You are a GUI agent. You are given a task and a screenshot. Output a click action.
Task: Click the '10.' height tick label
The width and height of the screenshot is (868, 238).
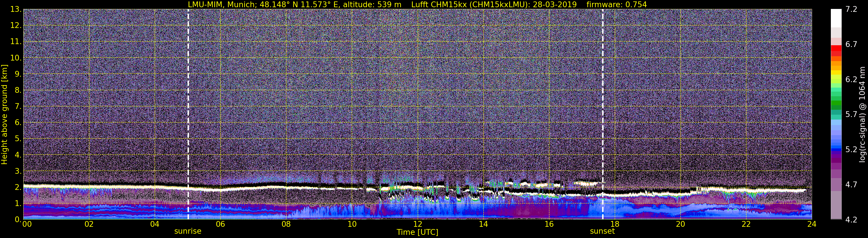coord(16,58)
